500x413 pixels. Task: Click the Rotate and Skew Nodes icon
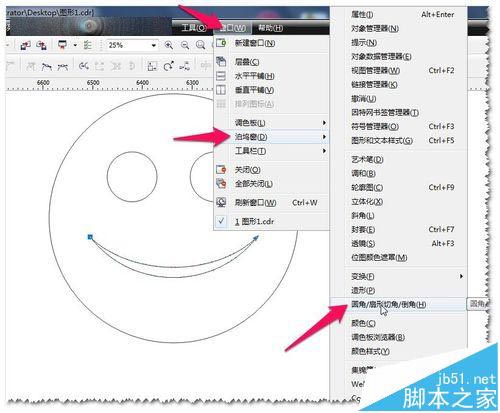tap(168, 66)
